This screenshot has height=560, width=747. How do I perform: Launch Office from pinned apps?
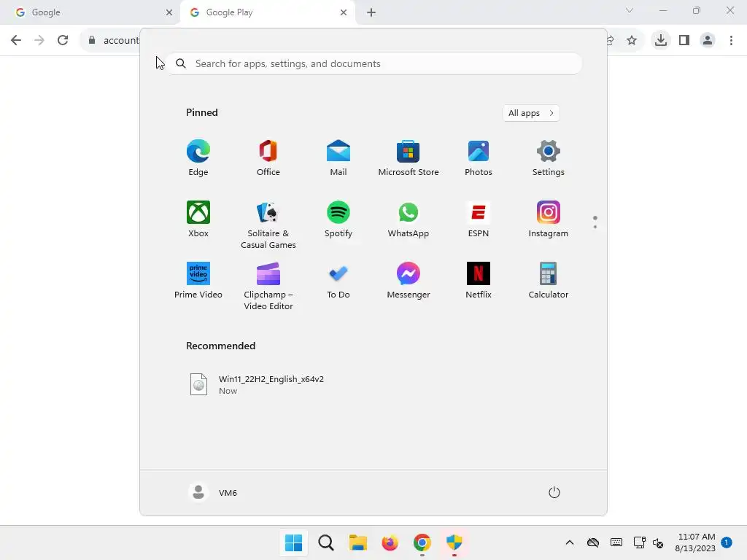pos(268,158)
